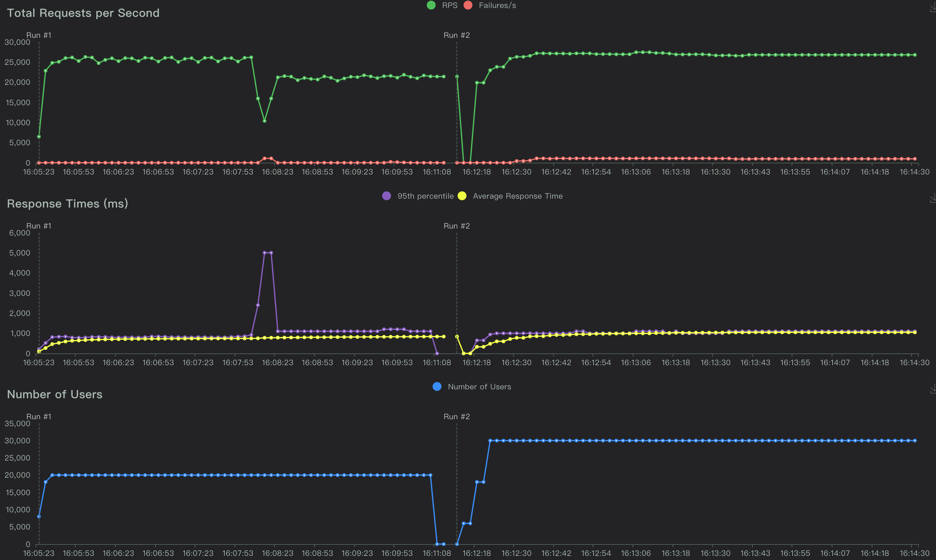Click yellow Average Response Time legend circle
Screen dimensions: 936x560
click(462, 196)
